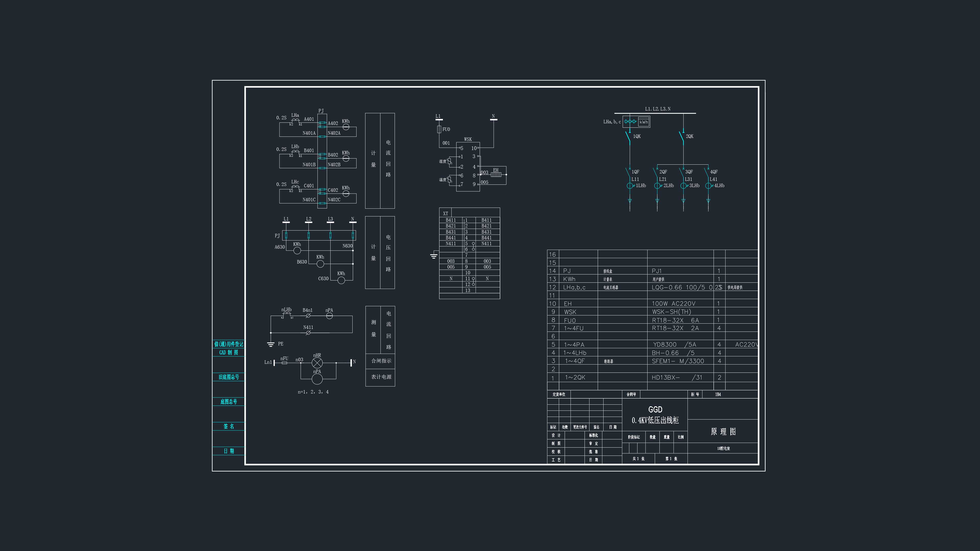The height and width of the screenshot is (551, 980).
Task: Select the '2QF' breaker label
Action: (663, 172)
